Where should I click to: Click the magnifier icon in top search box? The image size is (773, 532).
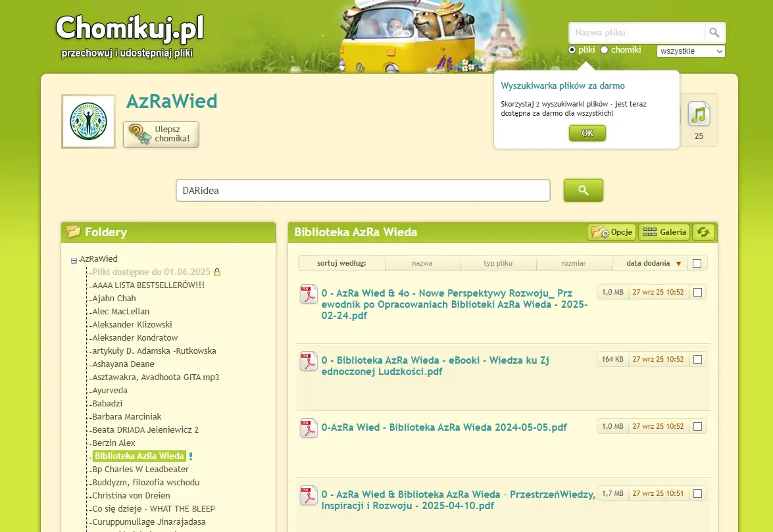pos(714,33)
